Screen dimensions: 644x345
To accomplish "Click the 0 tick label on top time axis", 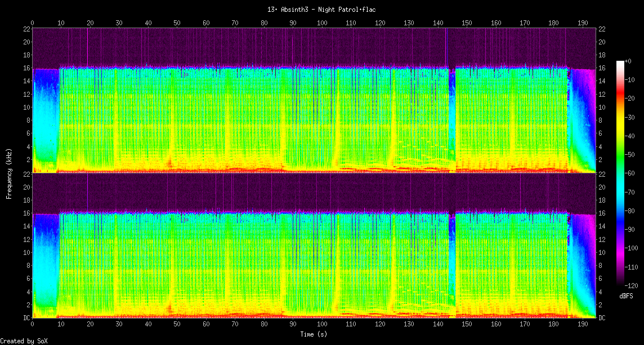I will pyautogui.click(x=33, y=23).
